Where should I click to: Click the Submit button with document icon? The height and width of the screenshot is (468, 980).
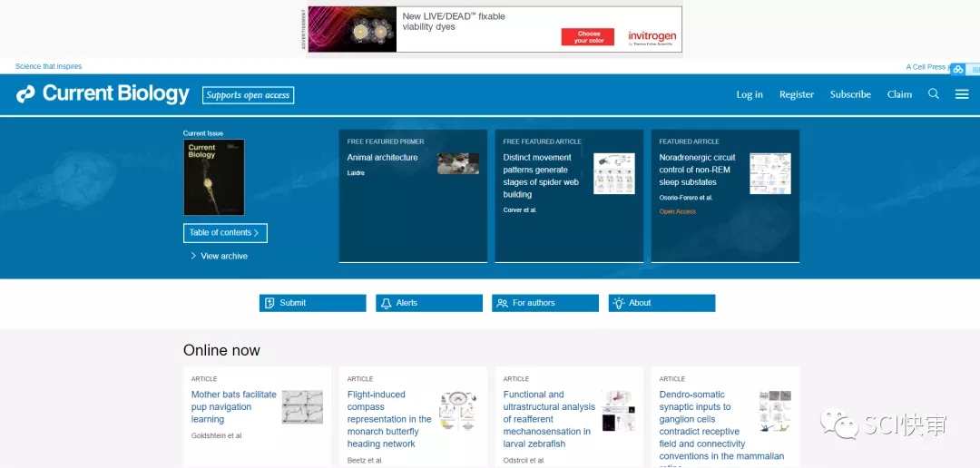click(312, 303)
